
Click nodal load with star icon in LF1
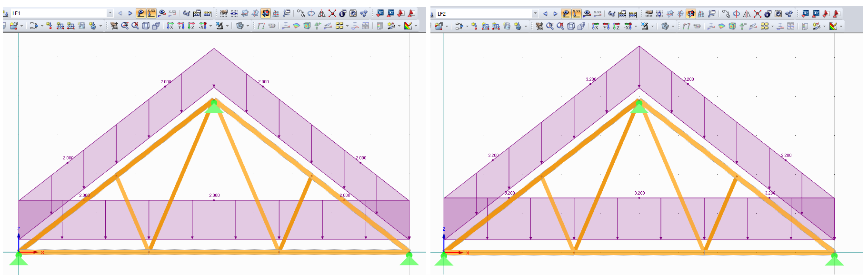49,26
